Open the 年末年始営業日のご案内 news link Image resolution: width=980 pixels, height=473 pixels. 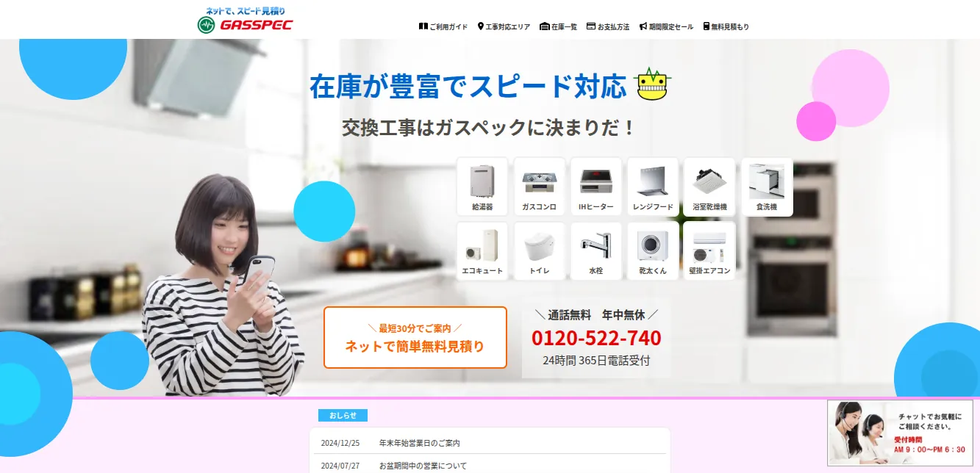(x=420, y=443)
